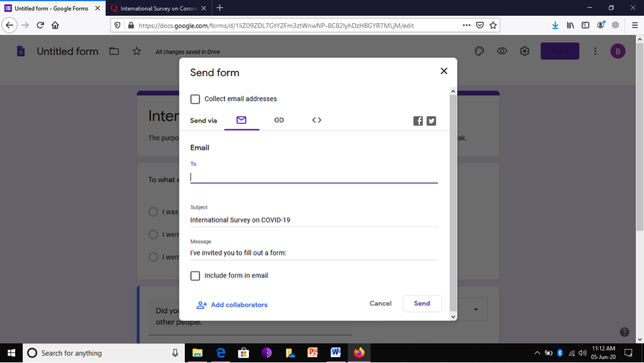Share the form via Facebook icon

click(417, 121)
